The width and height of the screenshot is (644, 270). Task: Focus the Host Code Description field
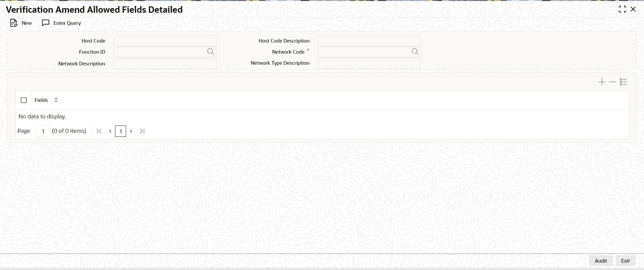coord(369,41)
